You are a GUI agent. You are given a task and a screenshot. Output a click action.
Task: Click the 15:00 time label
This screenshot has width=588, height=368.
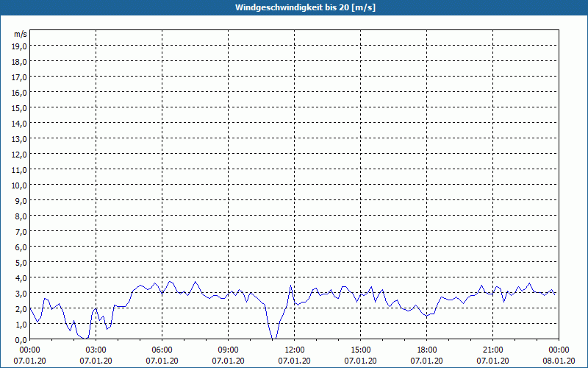coord(360,350)
